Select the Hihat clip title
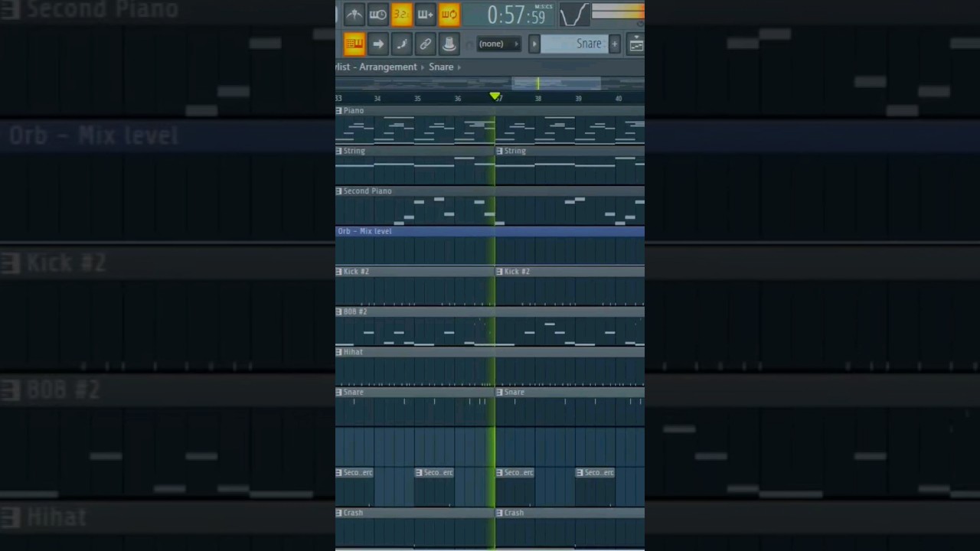 (x=353, y=352)
